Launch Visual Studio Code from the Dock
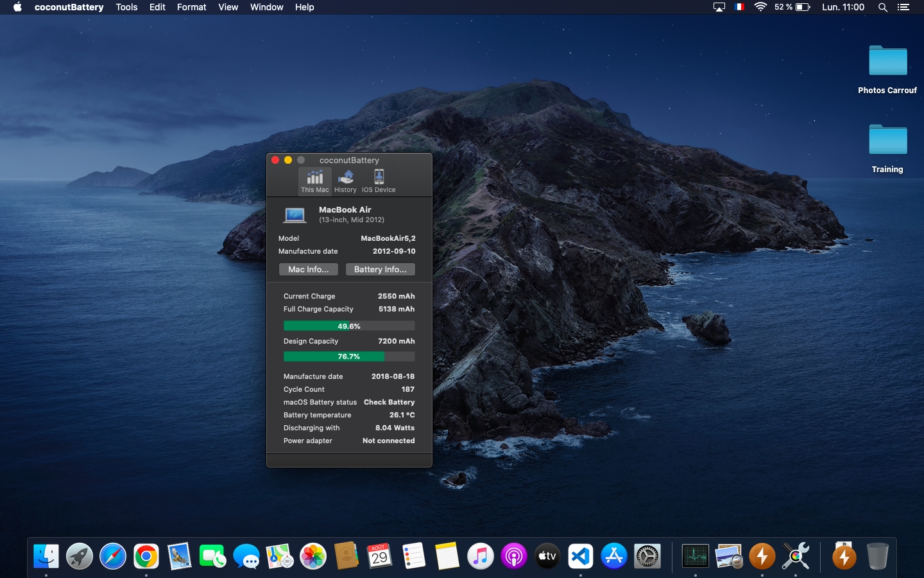924x578 pixels. tap(581, 556)
